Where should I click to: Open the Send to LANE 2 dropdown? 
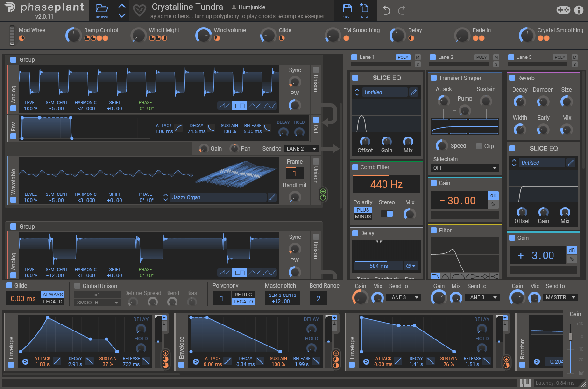point(302,149)
